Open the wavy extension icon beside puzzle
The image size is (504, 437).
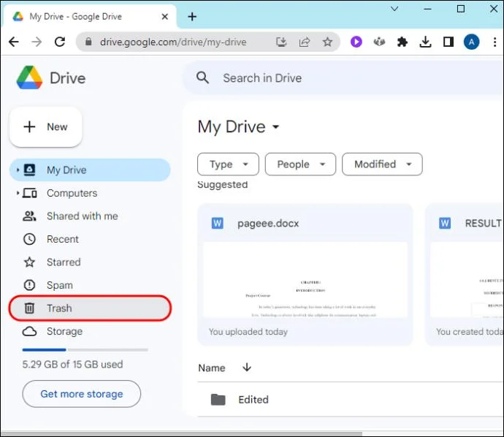[379, 42]
